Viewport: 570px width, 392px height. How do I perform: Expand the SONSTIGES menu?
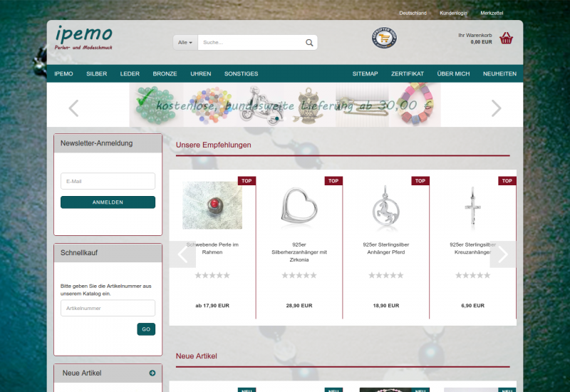click(x=241, y=74)
